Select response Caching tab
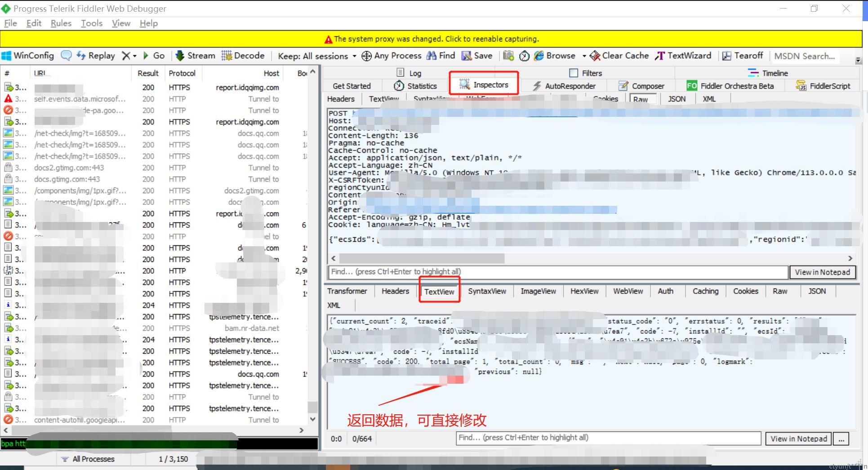This screenshot has height=470, width=868. pos(705,291)
